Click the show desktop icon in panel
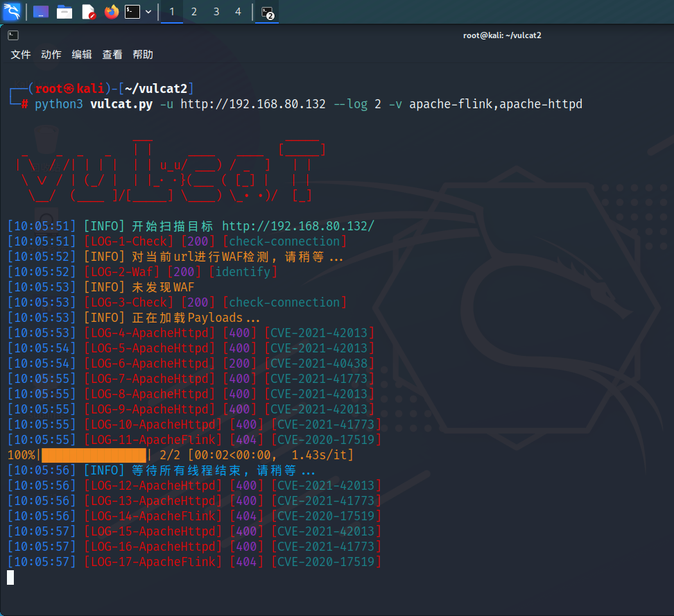This screenshot has height=616, width=674. click(x=41, y=12)
